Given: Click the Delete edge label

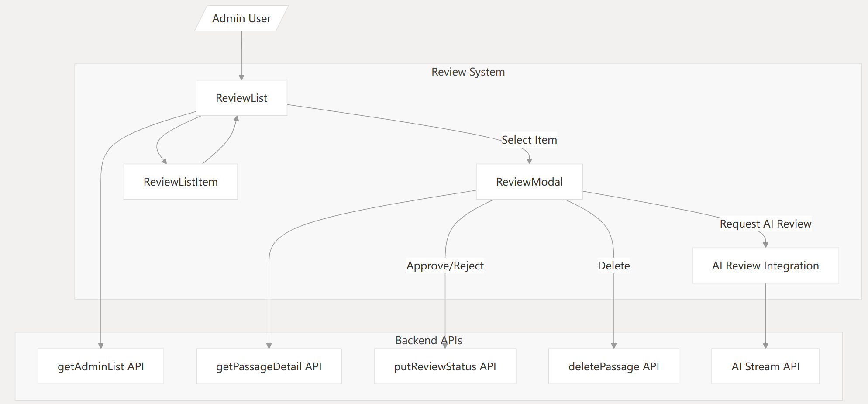Looking at the screenshot, I should (x=613, y=266).
